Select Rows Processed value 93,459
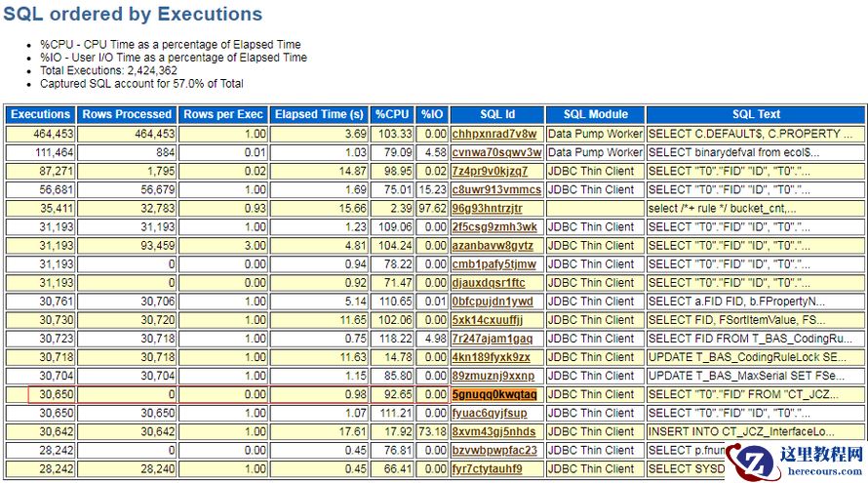 pyautogui.click(x=158, y=245)
